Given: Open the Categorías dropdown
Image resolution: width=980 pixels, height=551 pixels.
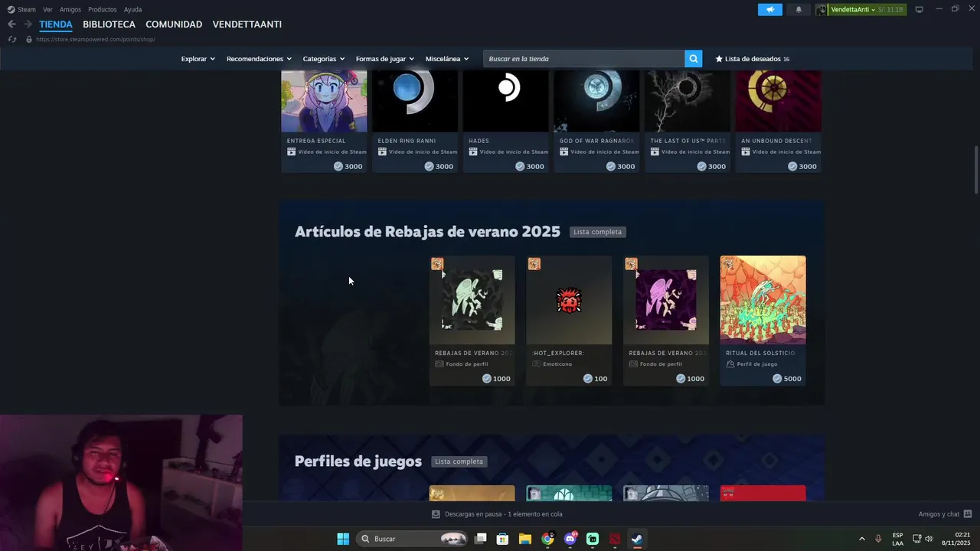Looking at the screenshot, I should click(323, 59).
